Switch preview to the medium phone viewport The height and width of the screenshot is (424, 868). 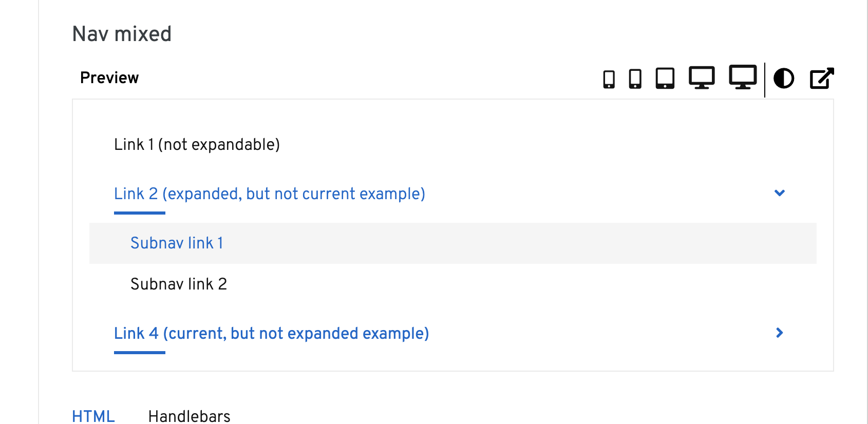tap(635, 78)
